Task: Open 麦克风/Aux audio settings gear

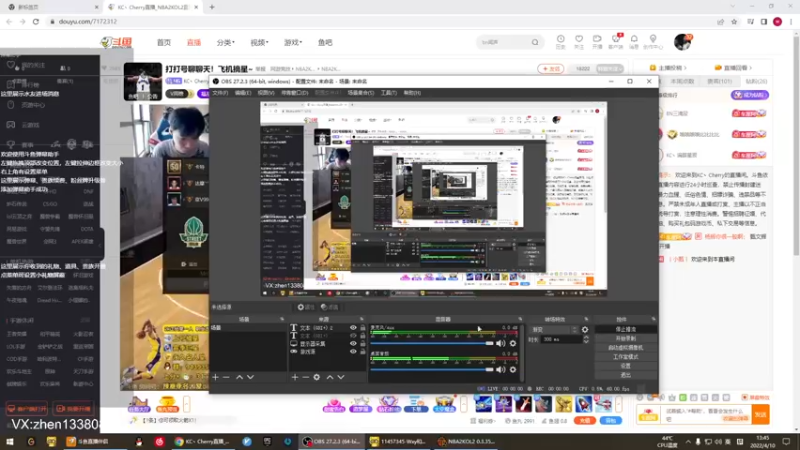Action: pos(513,343)
